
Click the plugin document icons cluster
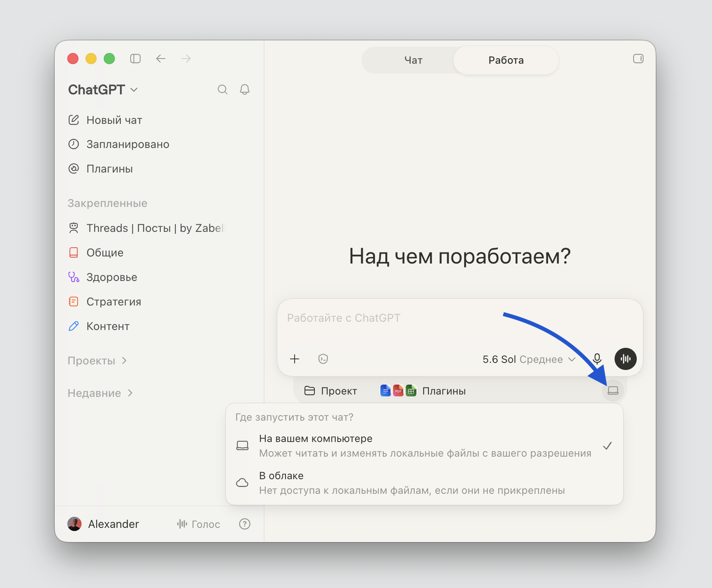[x=398, y=391]
